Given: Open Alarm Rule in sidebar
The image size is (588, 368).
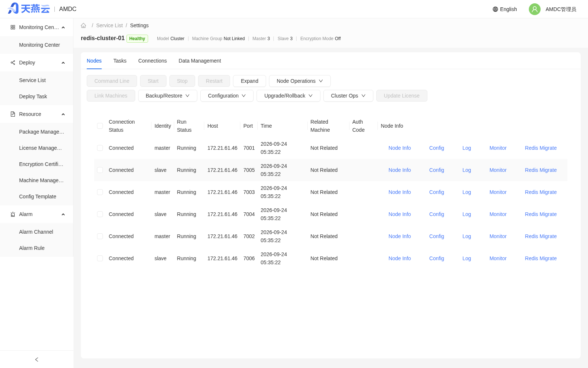Looking at the screenshot, I should pos(32,248).
